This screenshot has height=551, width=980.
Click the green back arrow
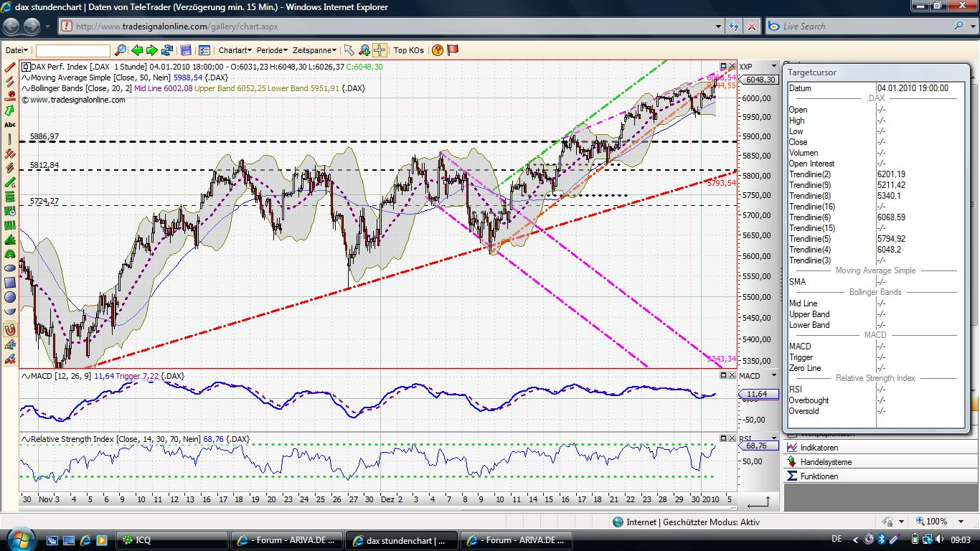137,50
